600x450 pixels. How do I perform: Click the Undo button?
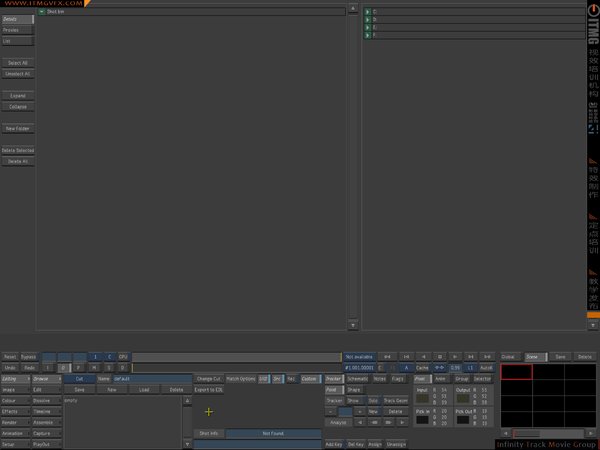point(10,368)
